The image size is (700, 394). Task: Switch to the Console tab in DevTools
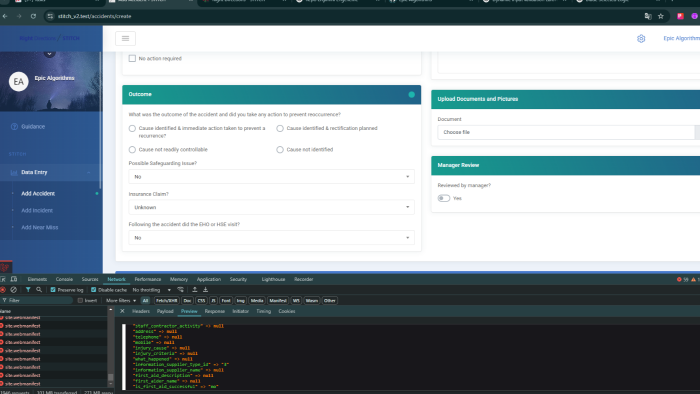pyautogui.click(x=64, y=279)
